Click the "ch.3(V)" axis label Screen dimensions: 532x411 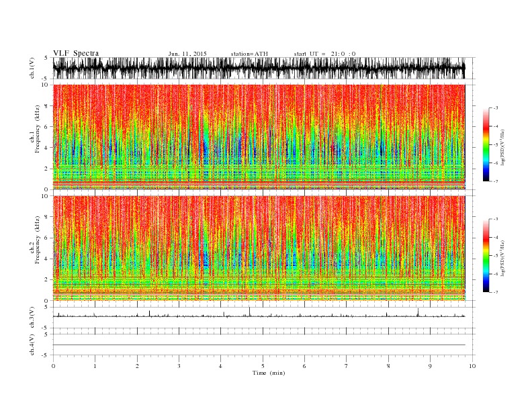click(x=32, y=317)
